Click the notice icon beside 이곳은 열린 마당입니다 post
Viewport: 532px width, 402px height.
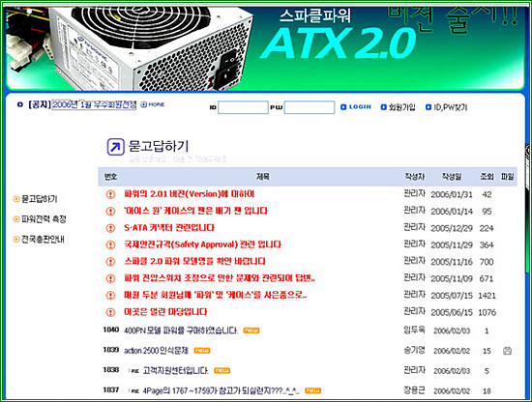110,312
